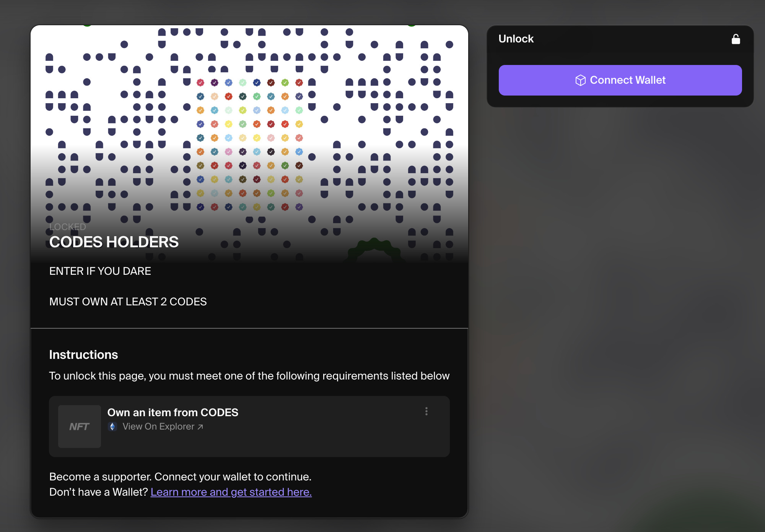Viewport: 765px width, 532px height.
Task: Click the external arrow icon after Explorer
Action: tap(200, 427)
